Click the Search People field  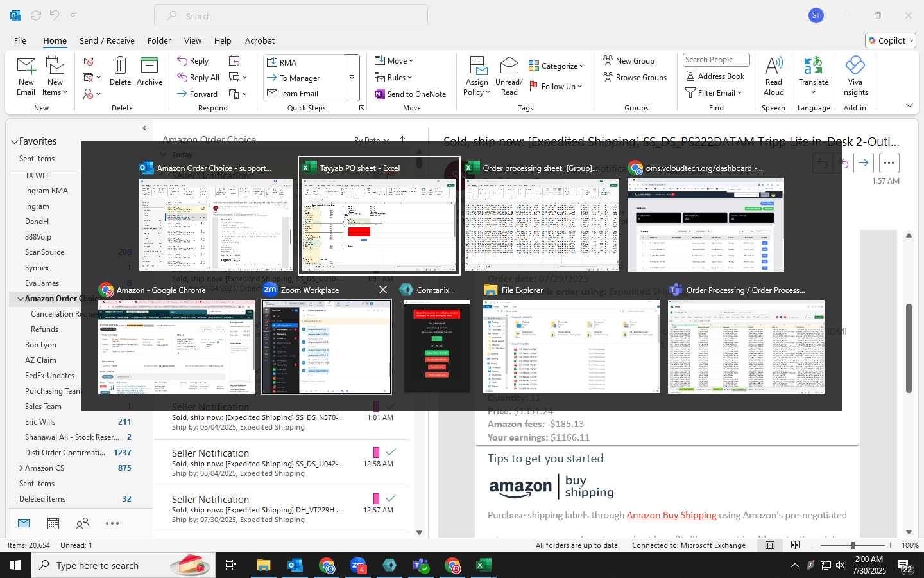pyautogui.click(x=716, y=60)
